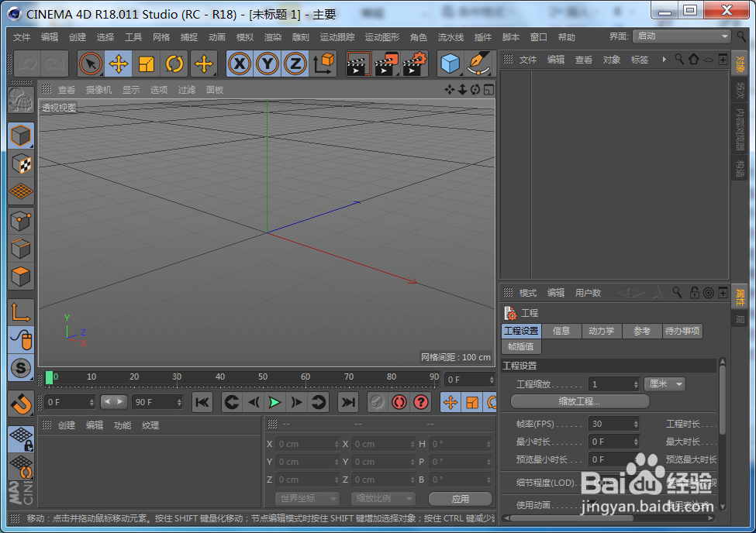Viewport: 756px width, 533px height.
Task: Enable axis mode L-shaped icon
Action: point(21,312)
